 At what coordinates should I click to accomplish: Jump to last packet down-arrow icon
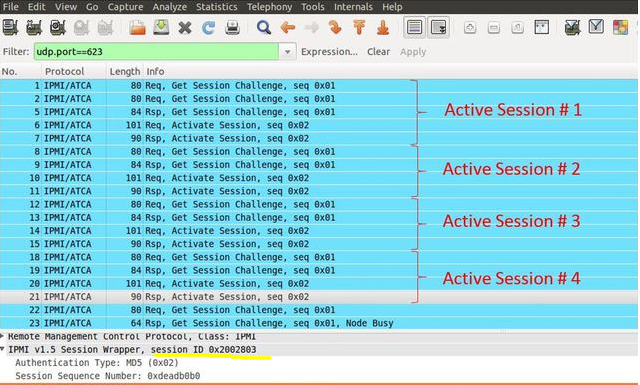tap(383, 28)
